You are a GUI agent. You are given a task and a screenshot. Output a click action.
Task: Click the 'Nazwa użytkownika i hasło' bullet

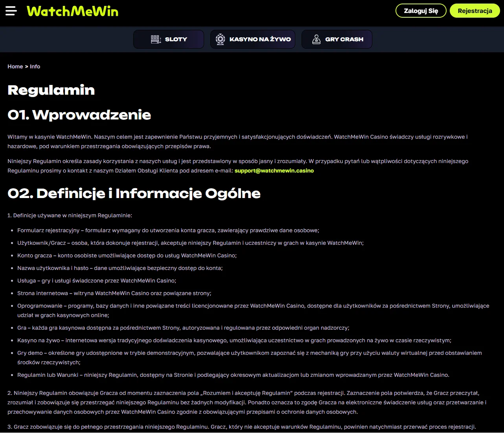click(120, 268)
